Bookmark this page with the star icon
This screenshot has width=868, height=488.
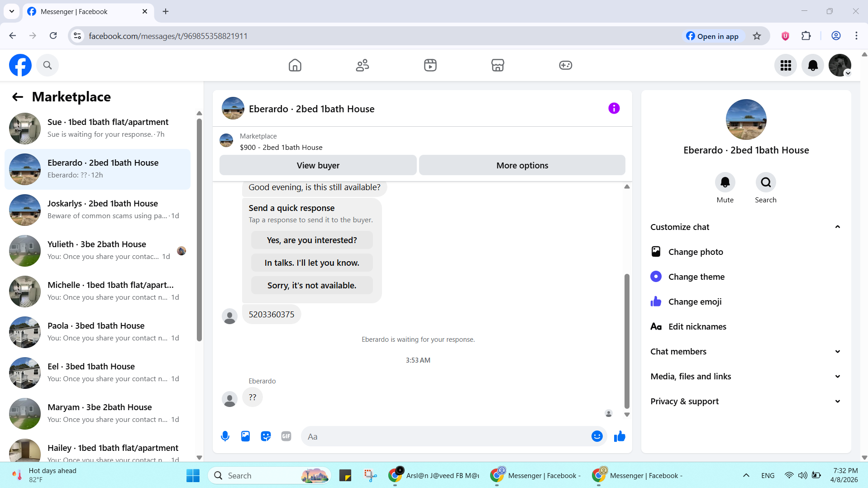[757, 36]
